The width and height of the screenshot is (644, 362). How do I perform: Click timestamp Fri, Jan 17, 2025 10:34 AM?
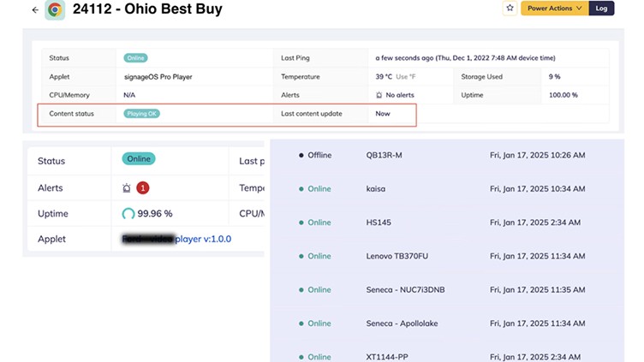(537, 189)
